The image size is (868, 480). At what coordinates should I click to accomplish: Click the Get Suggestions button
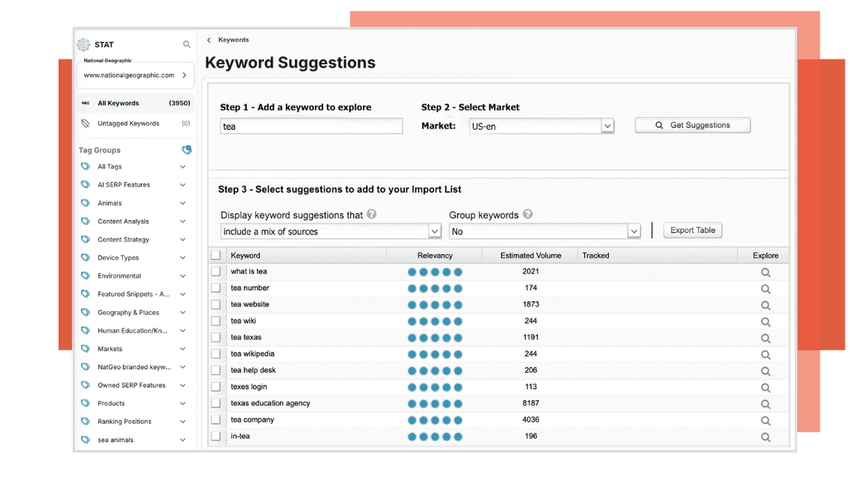(x=692, y=125)
